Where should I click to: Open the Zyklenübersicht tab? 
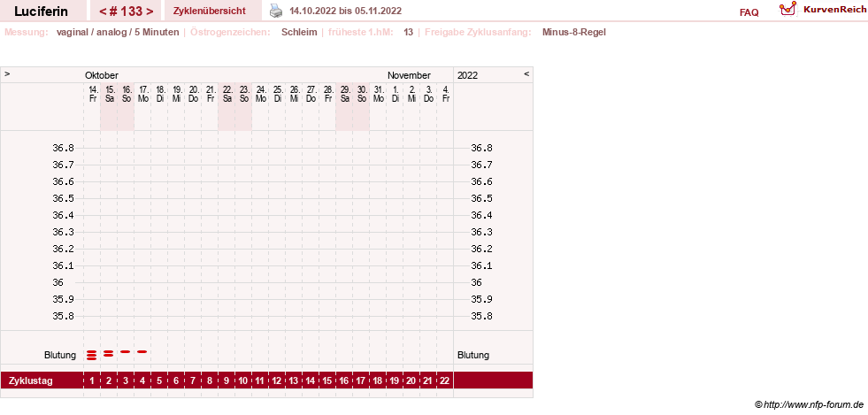[209, 12]
